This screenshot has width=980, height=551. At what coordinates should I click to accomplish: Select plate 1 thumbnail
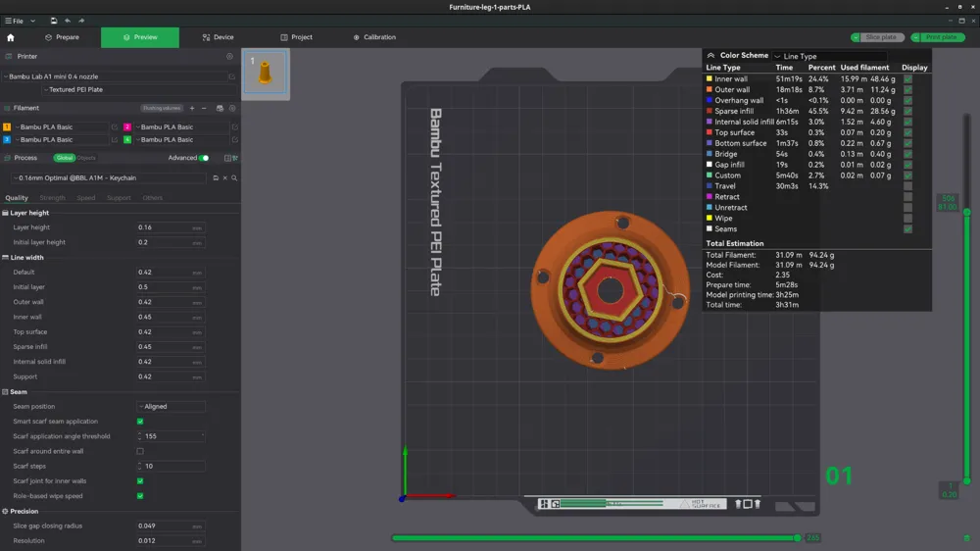(x=265, y=72)
